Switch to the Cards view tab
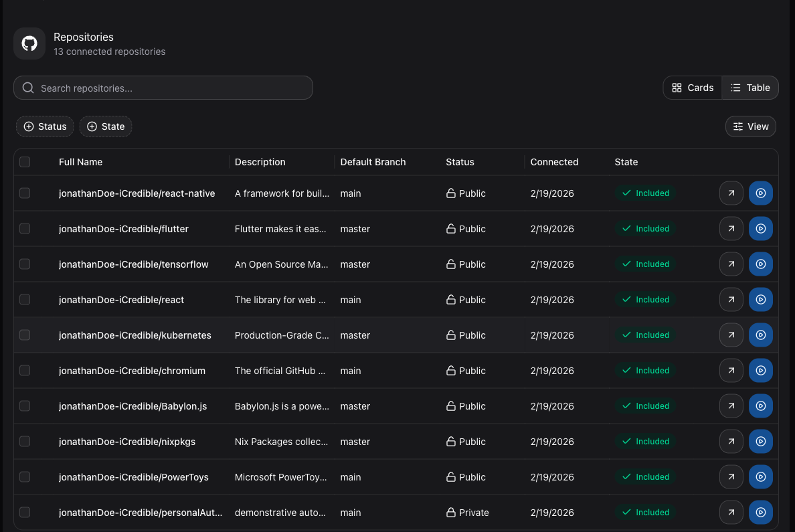The image size is (795, 532). pyautogui.click(x=693, y=88)
